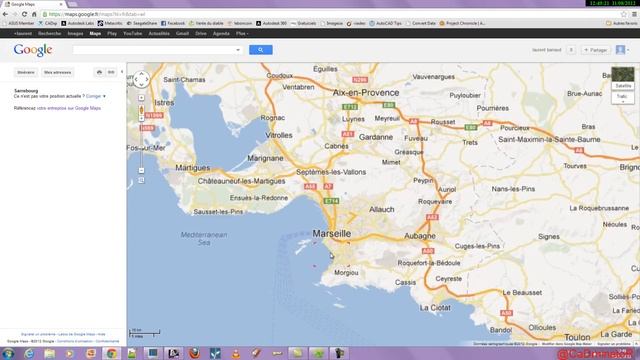This screenshot has height=360, width=640.
Task: Open a new browser tab
Action: coord(73,4)
